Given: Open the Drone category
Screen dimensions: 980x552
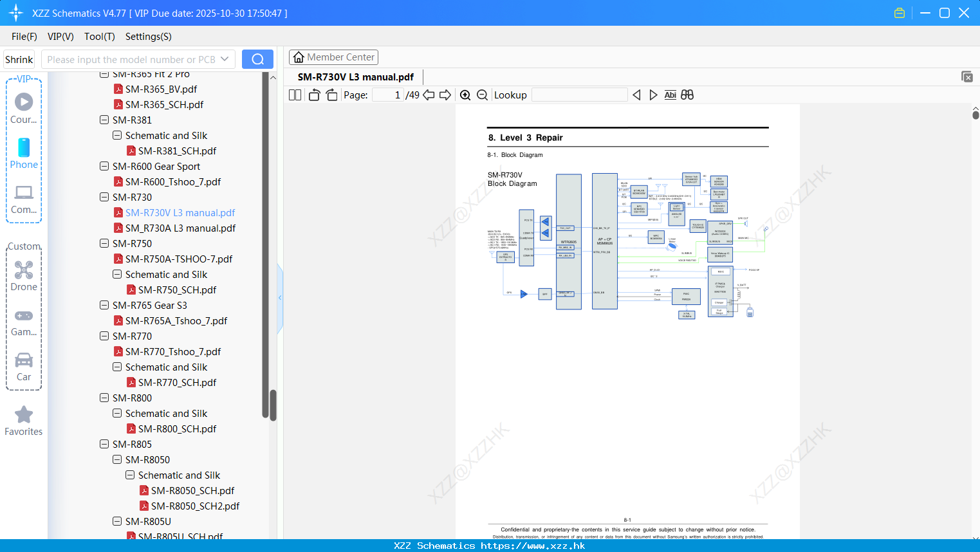Looking at the screenshot, I should 24,276.
